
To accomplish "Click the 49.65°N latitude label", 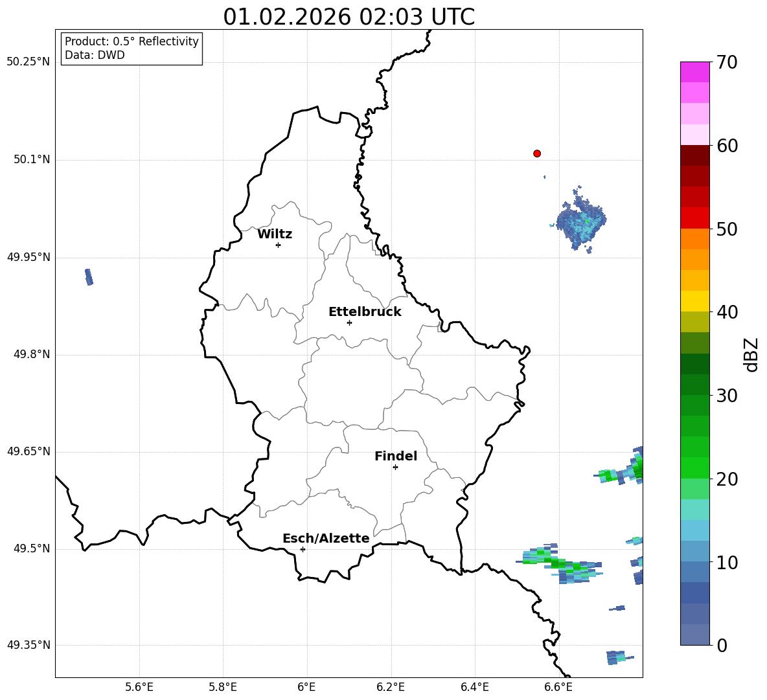I will 28,451.
